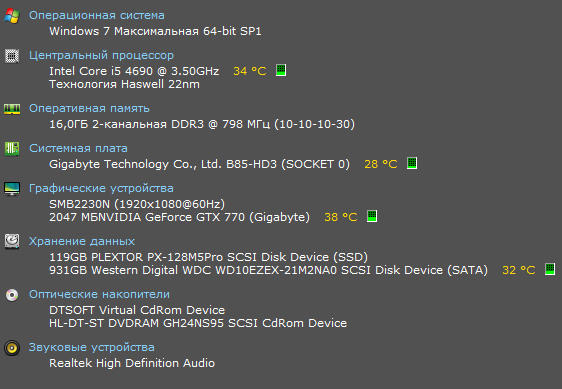
Task: Click the green temperature indicator beside HDD 32 °C
Action: [550, 269]
